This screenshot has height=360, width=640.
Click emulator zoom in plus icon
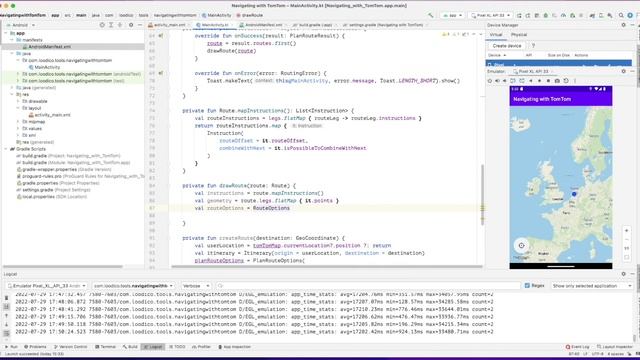click(x=627, y=231)
